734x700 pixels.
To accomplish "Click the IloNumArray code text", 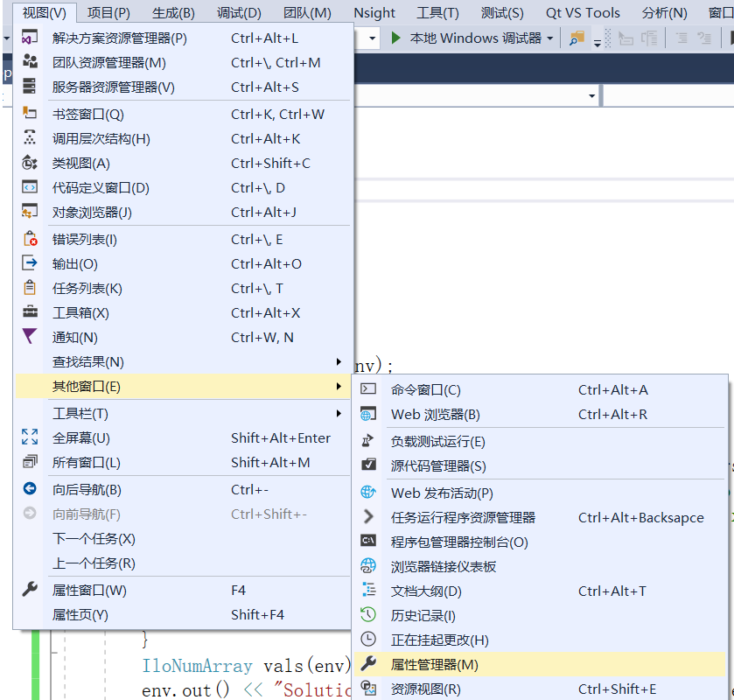I will point(197,665).
